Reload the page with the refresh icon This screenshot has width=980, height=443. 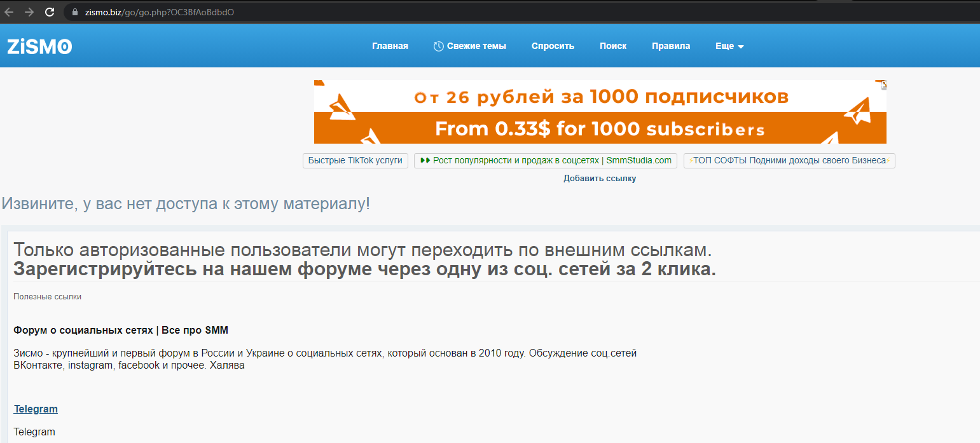pyautogui.click(x=50, y=12)
